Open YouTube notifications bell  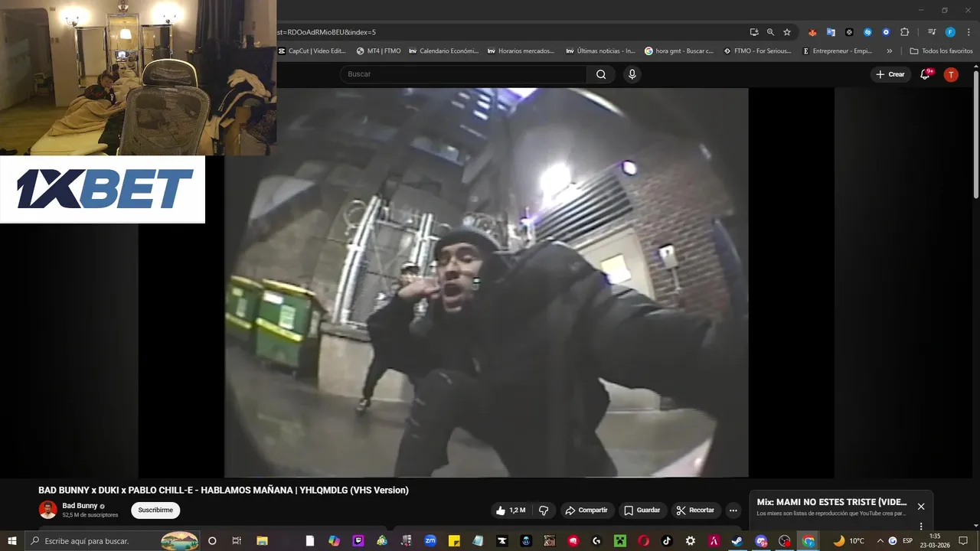925,74
